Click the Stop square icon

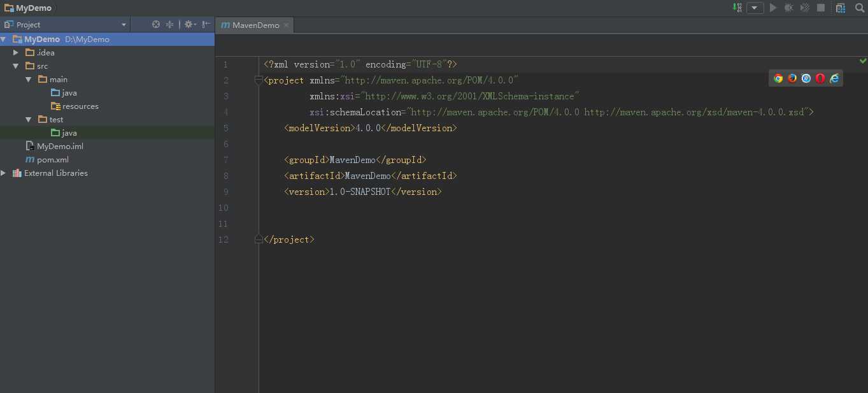(821, 8)
